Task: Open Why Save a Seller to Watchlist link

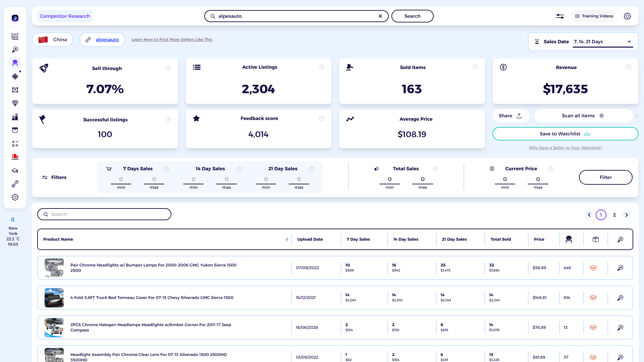Action: click(x=566, y=148)
